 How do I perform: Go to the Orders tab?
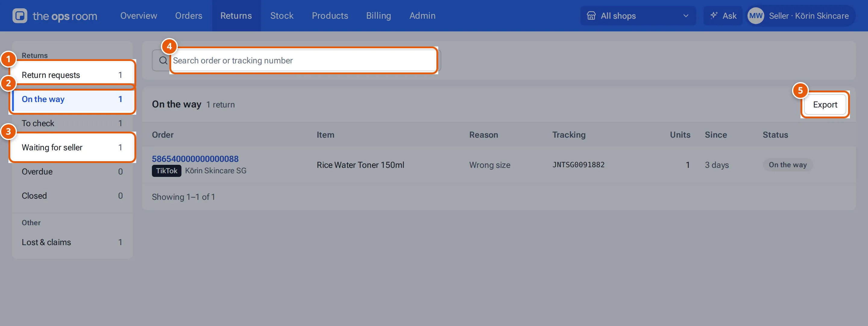pyautogui.click(x=189, y=15)
